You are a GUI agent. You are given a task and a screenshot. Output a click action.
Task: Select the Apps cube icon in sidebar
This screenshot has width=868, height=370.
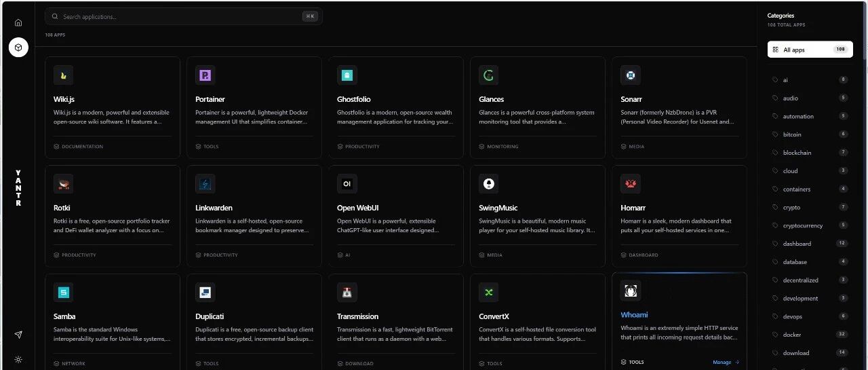pyautogui.click(x=18, y=48)
